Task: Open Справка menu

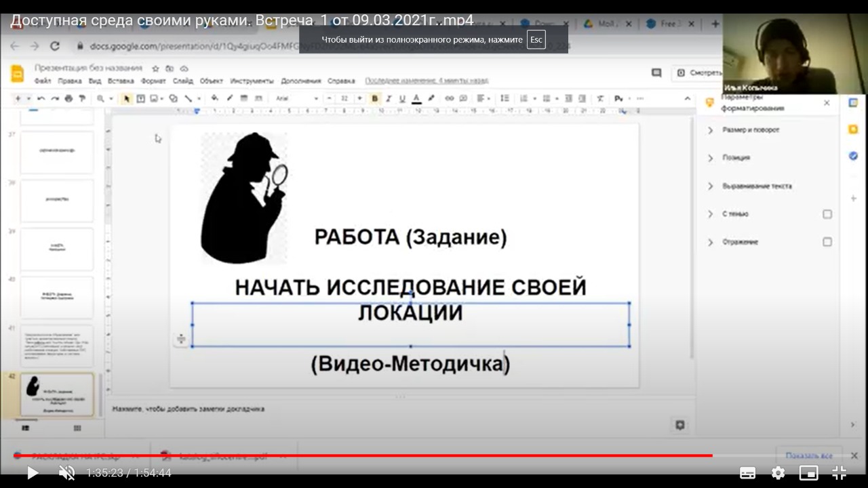Action: [341, 81]
